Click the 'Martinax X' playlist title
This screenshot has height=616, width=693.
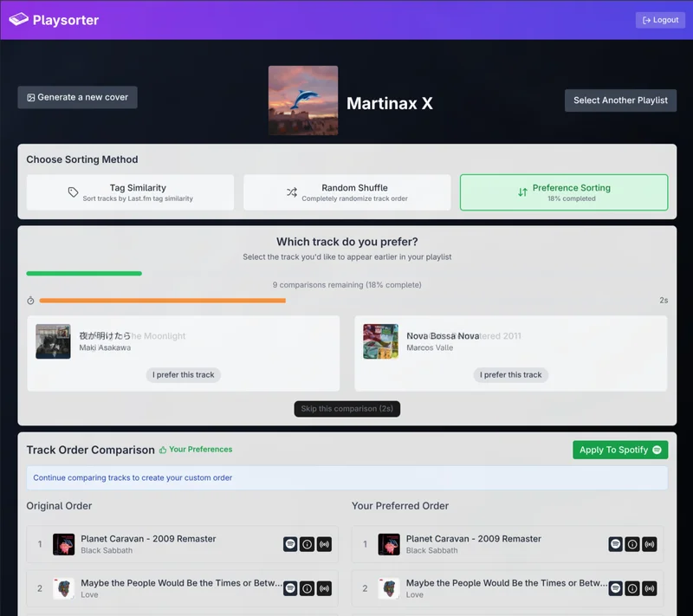tap(389, 103)
